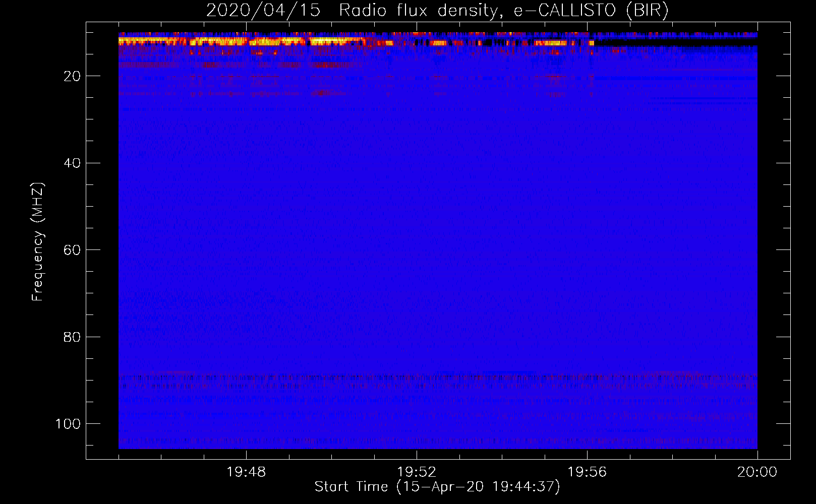Screen dimensions: 816x504
Task: Click the bright yellow emission band at the top of the spectrogram
Action: 242,41
